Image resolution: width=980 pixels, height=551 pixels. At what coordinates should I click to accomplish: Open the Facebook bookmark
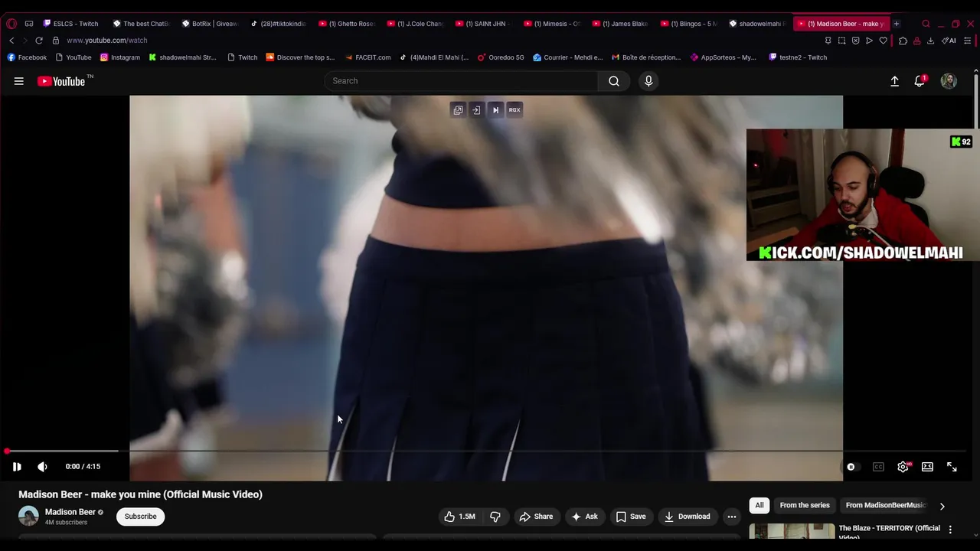pyautogui.click(x=27, y=57)
